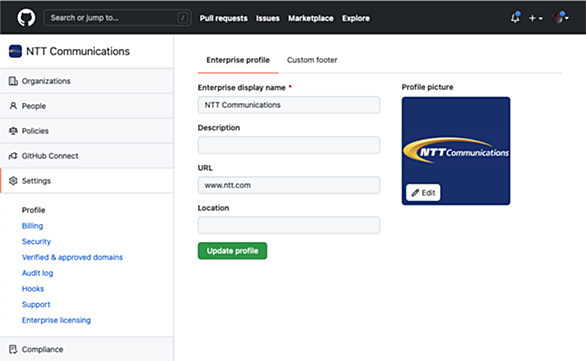Edit the profile picture
586x361 pixels.
[423, 192]
